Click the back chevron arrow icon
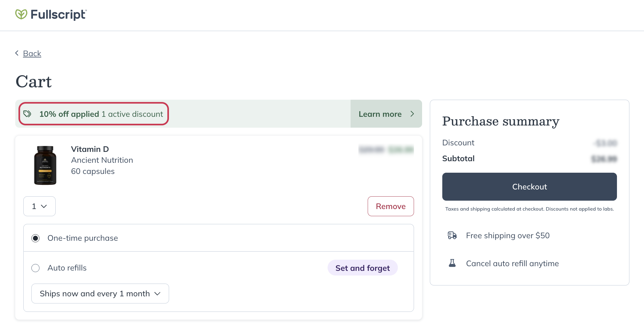644x328 pixels. [17, 53]
